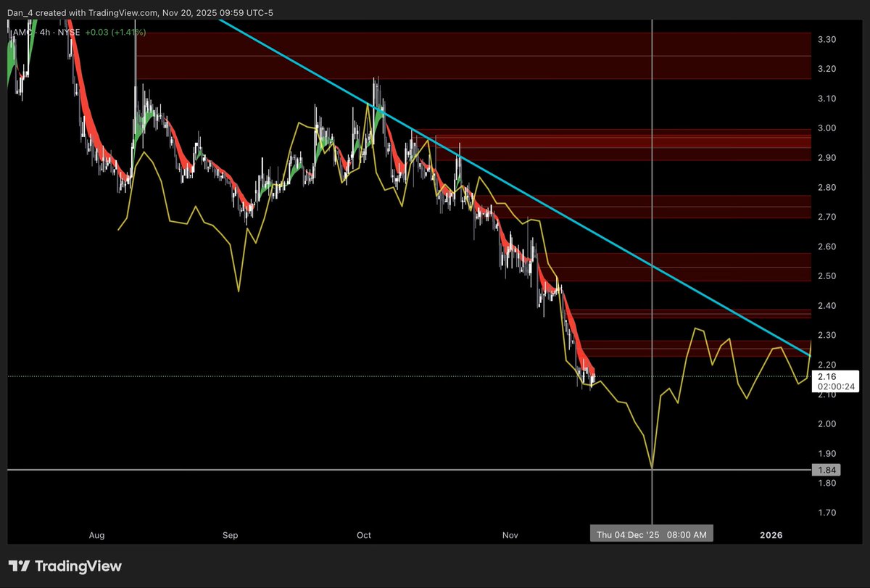Click the 2.90 price axis label
This screenshot has height=588, width=870.
point(826,157)
